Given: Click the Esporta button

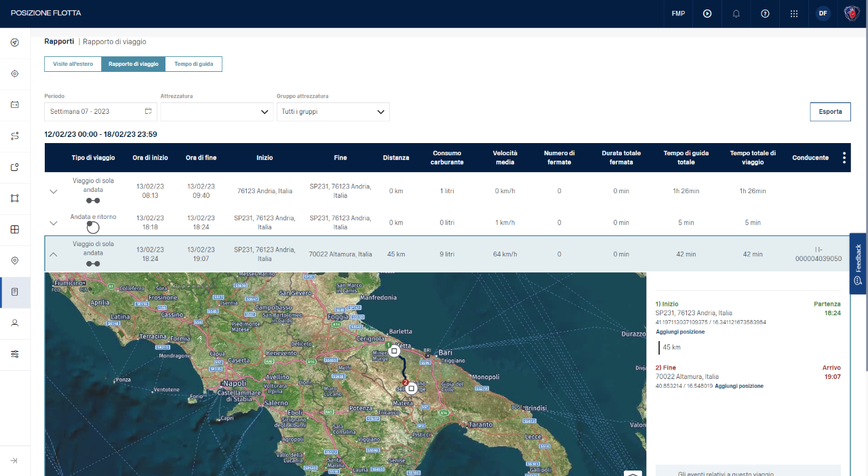Looking at the screenshot, I should click(x=830, y=112).
